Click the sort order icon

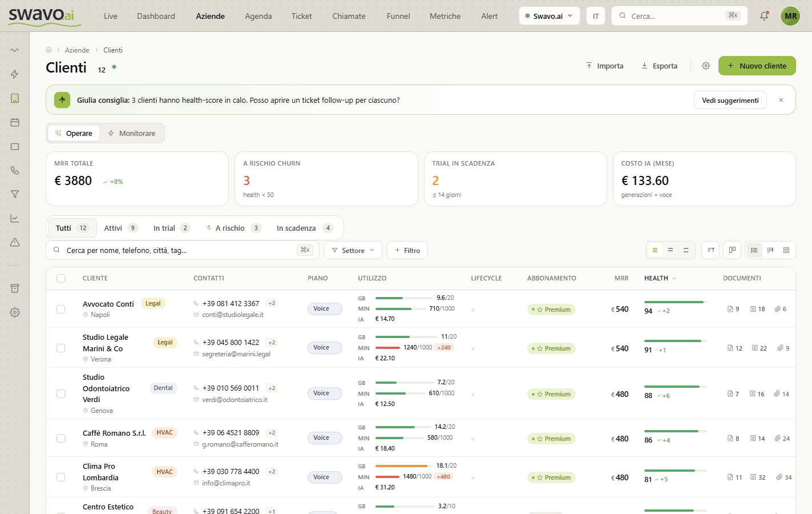710,250
